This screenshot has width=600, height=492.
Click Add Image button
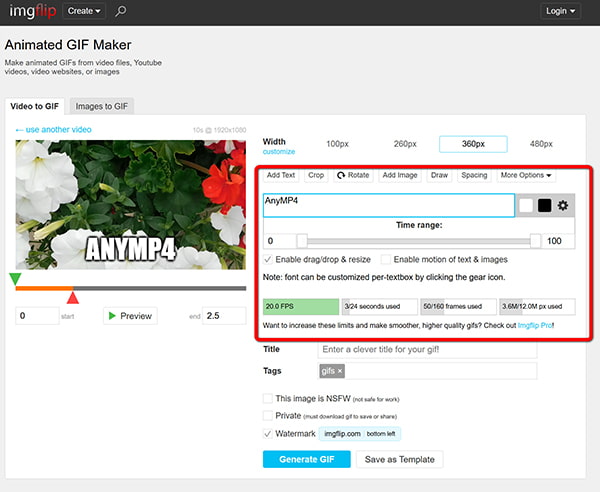pyautogui.click(x=400, y=175)
